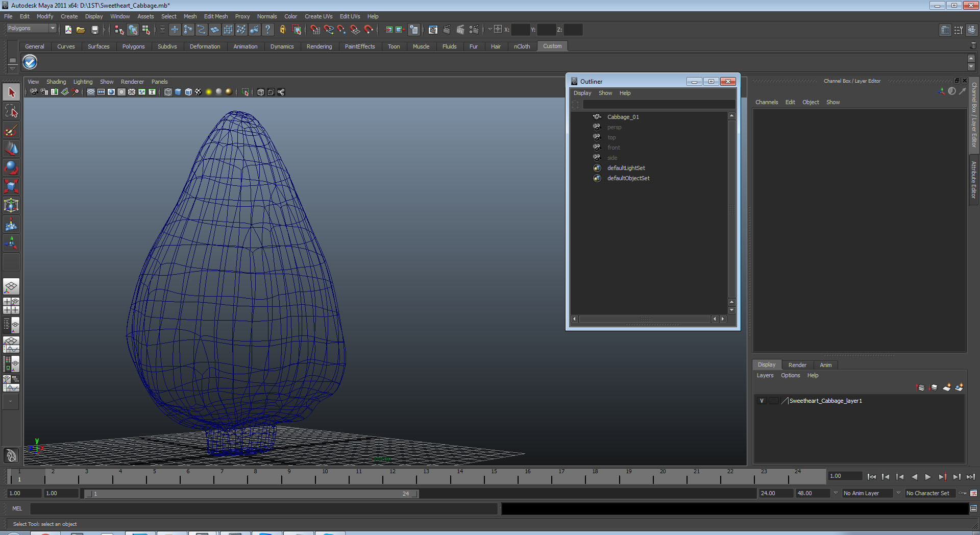
Task: Open render settings icon
Action: (474, 30)
